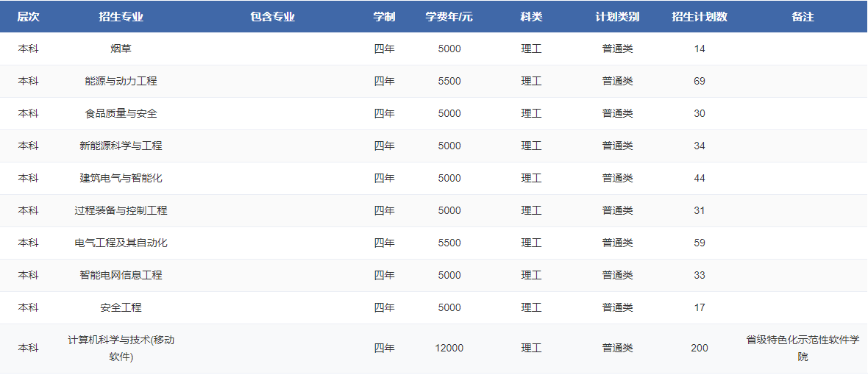Select the 建筑电气与智能化 major
Viewport: 868px width, 375px height.
click(x=121, y=179)
